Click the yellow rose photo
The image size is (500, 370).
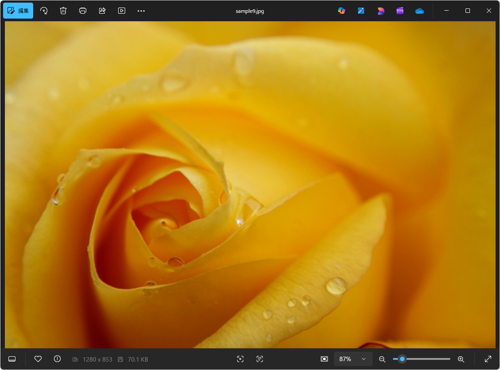pyautogui.click(x=250, y=185)
